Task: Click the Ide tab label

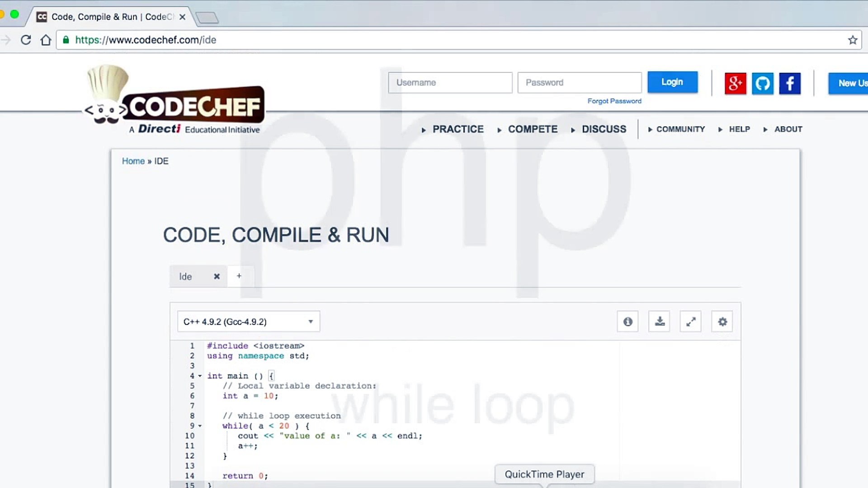Action: coord(185,276)
